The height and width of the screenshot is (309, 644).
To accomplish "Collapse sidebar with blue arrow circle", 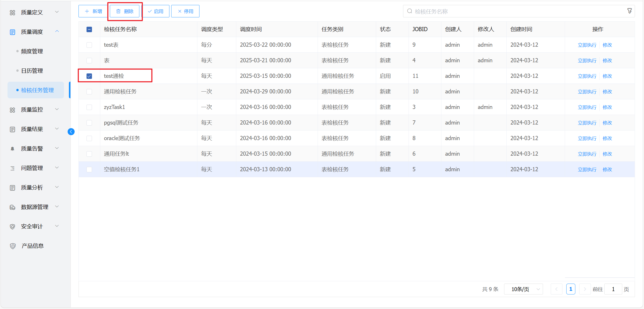I will [71, 132].
